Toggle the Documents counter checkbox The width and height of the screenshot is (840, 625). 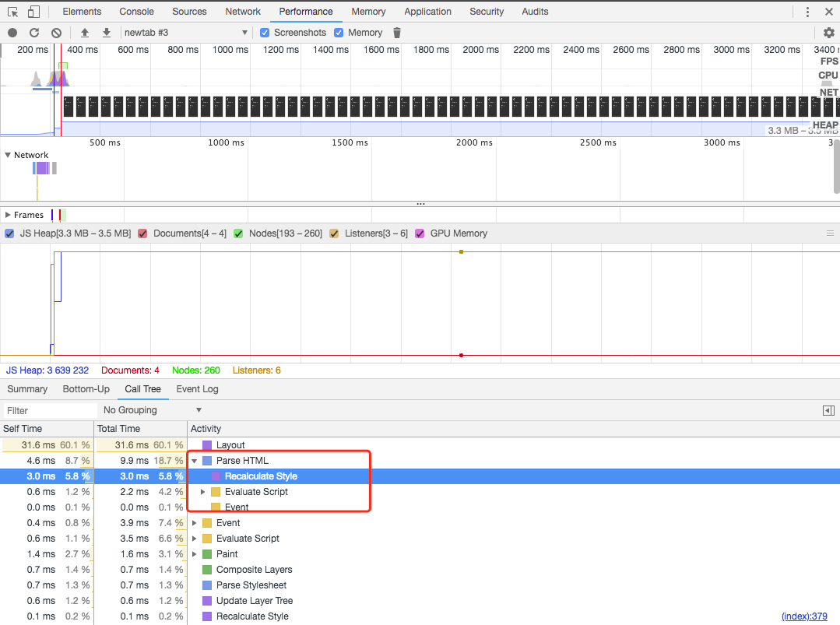pyautogui.click(x=142, y=233)
